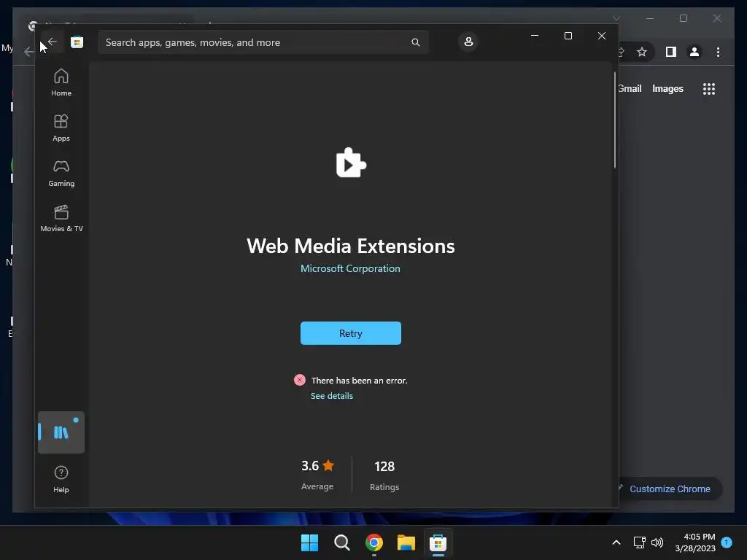Open Microsoft Corporation publisher link
Screen dimensions: 747x560
pyautogui.click(x=350, y=268)
